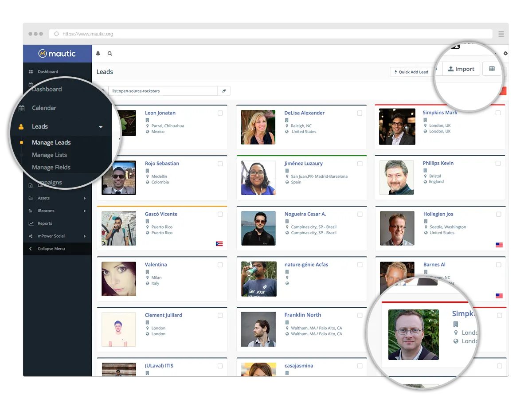Click the US flag on Hollegien Jos card

[x=499, y=245]
